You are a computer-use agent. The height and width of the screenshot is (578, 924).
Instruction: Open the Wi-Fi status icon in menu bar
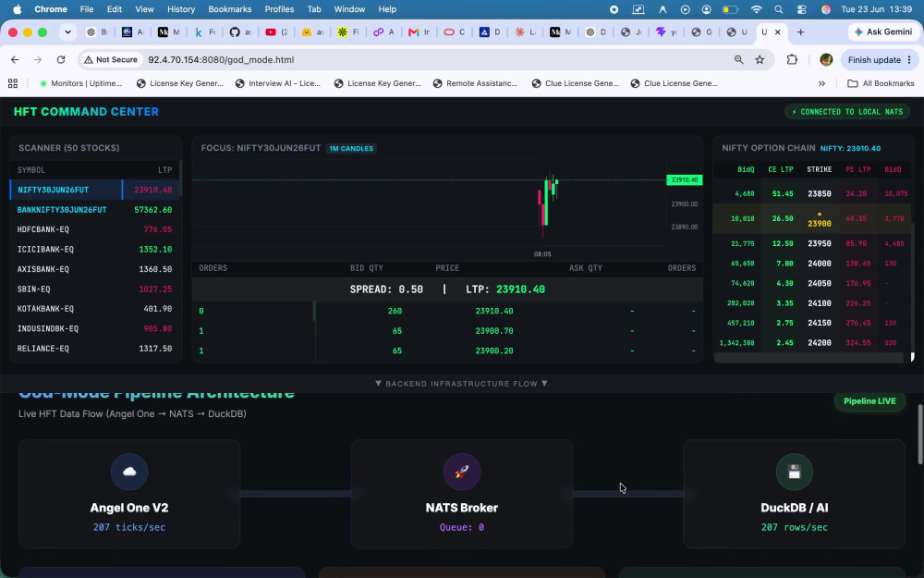click(757, 9)
